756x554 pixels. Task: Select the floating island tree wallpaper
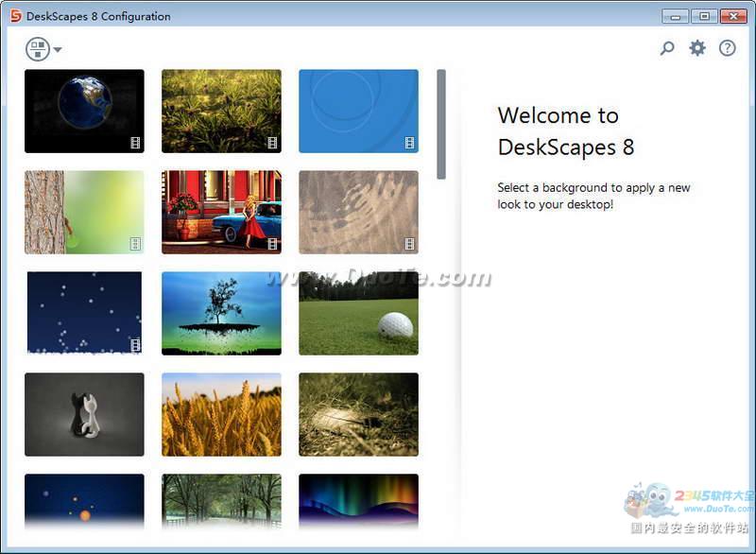click(221, 314)
